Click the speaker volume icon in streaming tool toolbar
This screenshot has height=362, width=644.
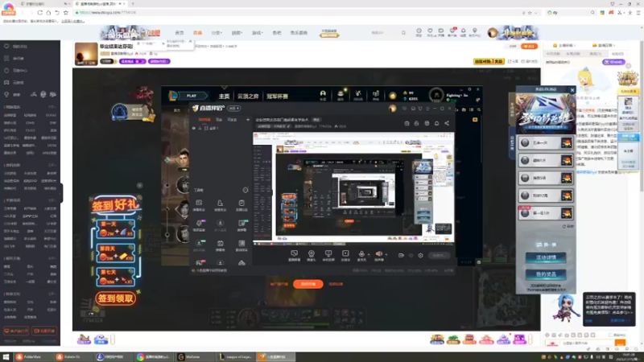tap(379, 254)
